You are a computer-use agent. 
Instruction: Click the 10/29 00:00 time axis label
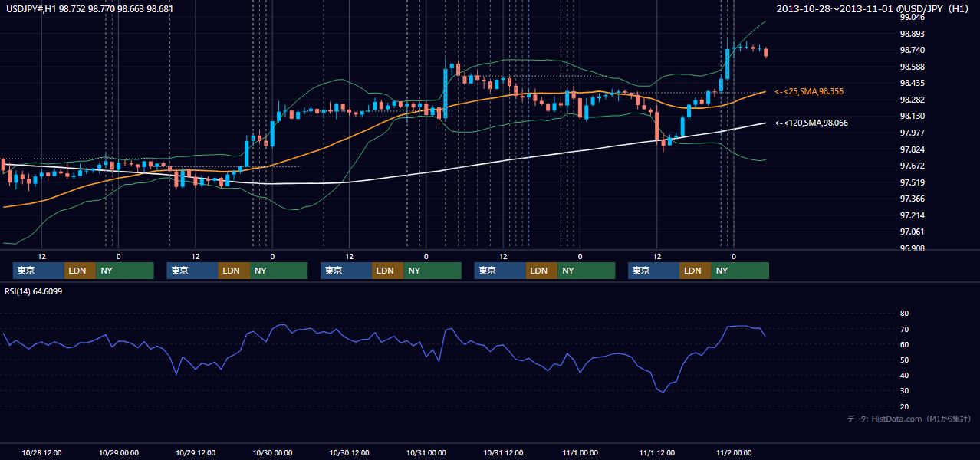[119, 452]
